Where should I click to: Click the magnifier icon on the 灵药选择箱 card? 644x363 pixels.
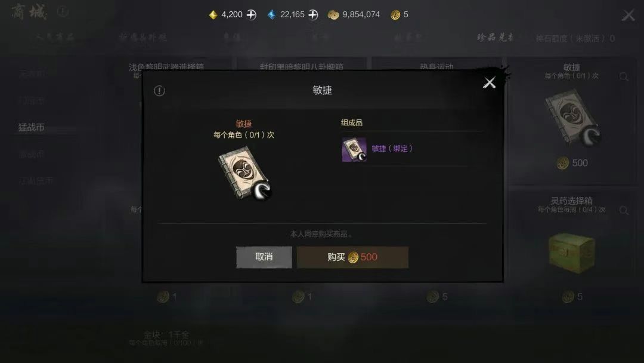[x=624, y=211]
